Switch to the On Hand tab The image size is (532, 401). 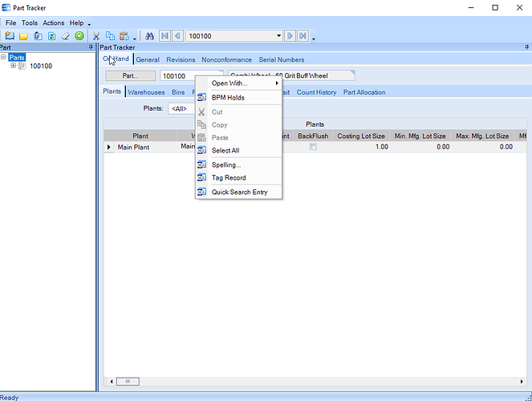pyautogui.click(x=116, y=59)
